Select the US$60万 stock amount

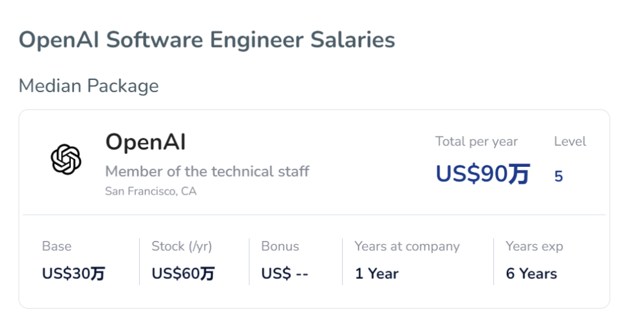183,273
